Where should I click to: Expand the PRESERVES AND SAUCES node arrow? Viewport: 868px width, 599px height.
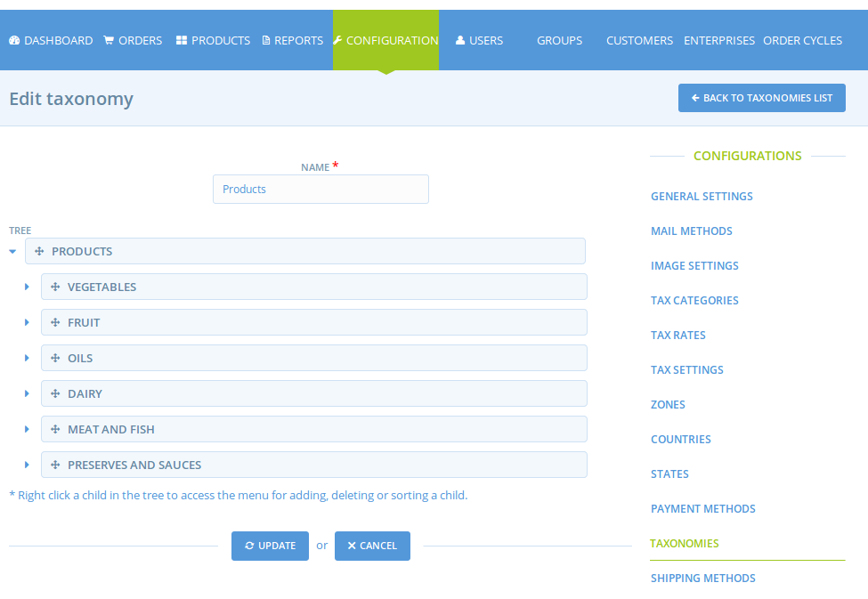click(x=27, y=465)
